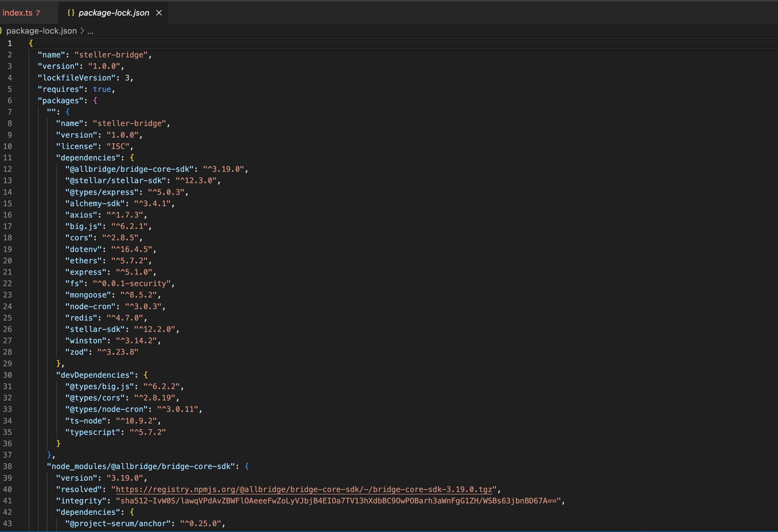Click the "@types/cors" dev dependency
Image resolution: width=778 pixels, height=532 pixels.
[x=95, y=398]
